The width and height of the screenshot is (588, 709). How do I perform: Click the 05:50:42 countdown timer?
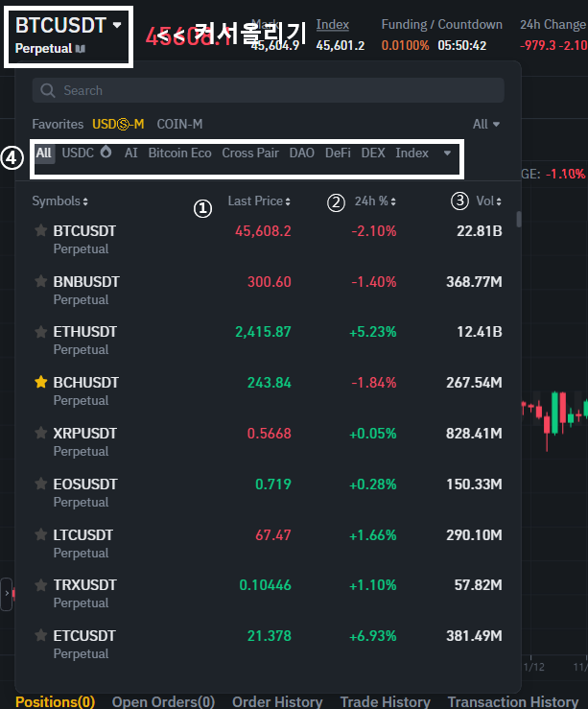462,46
